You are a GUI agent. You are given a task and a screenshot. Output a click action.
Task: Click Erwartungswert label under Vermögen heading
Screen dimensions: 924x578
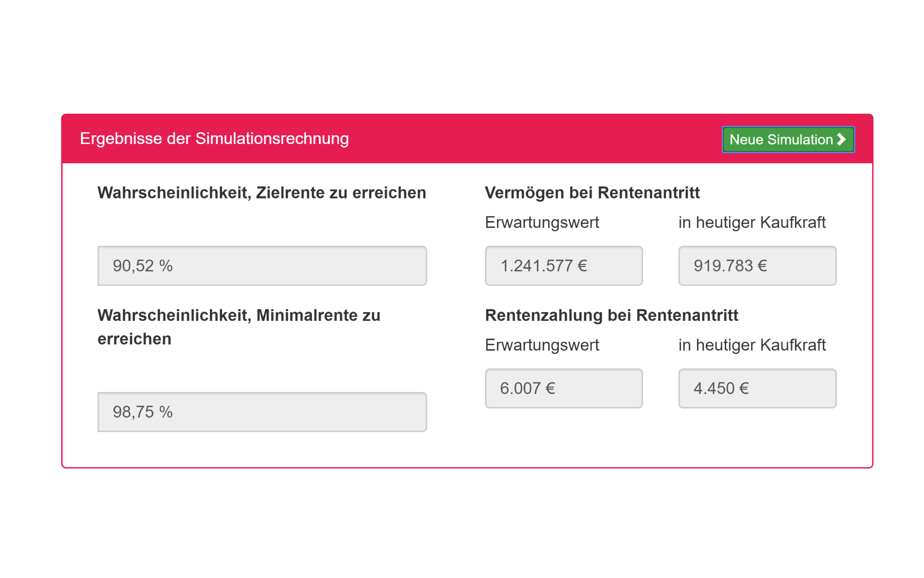542,223
